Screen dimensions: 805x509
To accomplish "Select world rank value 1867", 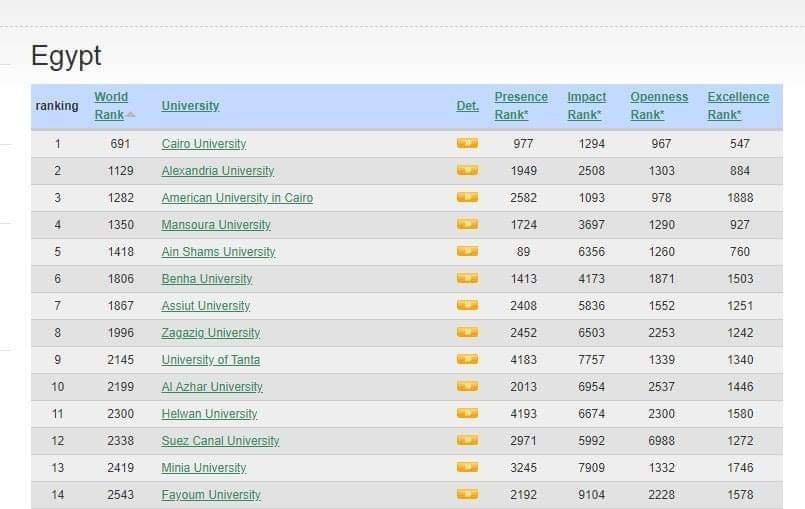I will coord(121,306).
